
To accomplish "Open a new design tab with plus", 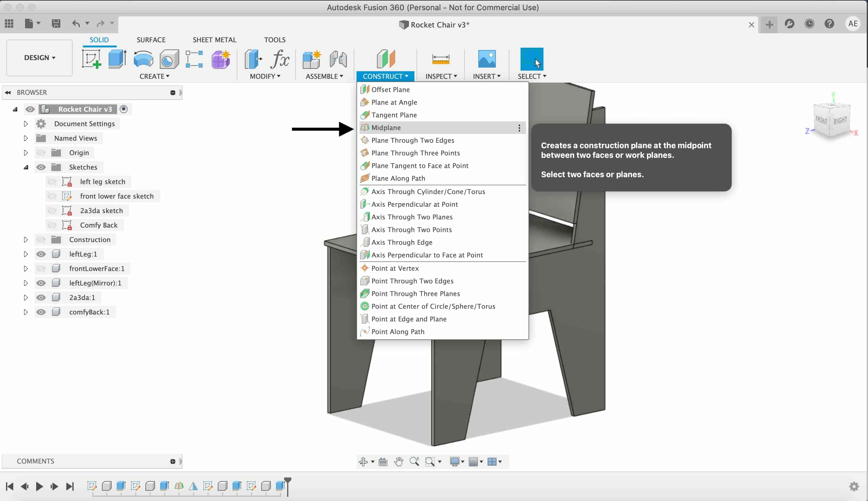I will coord(769,24).
